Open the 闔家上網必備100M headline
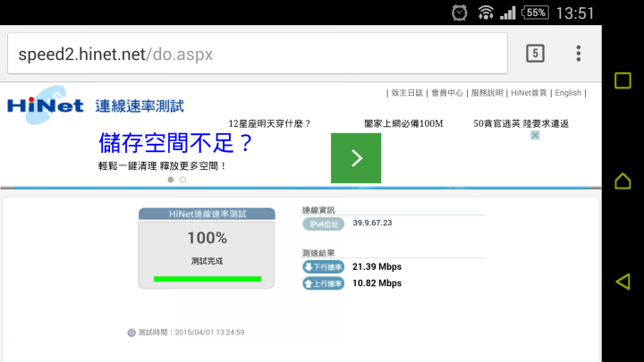Viewport: 644px width, 362px height. [403, 123]
